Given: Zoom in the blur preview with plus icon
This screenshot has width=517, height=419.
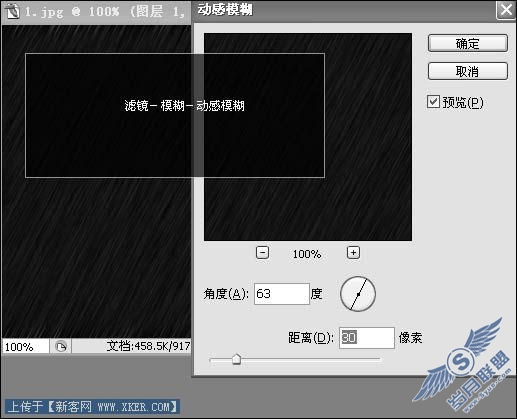Looking at the screenshot, I should [353, 253].
